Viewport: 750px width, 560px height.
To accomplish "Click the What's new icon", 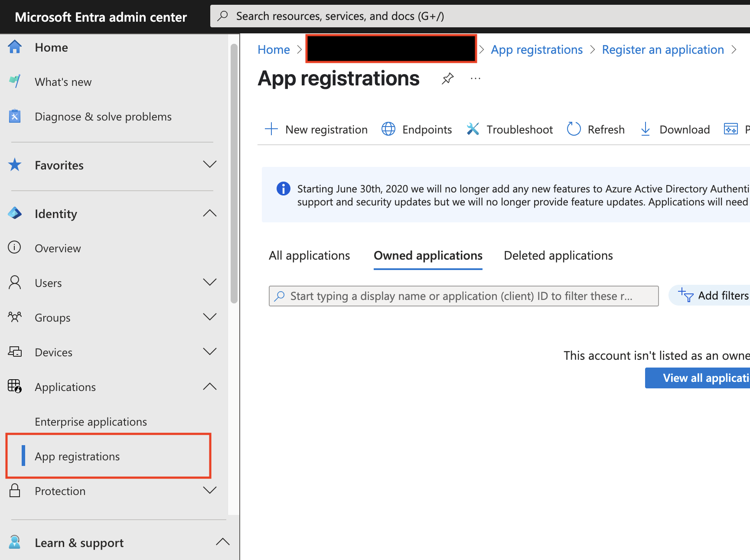I will pos(15,81).
